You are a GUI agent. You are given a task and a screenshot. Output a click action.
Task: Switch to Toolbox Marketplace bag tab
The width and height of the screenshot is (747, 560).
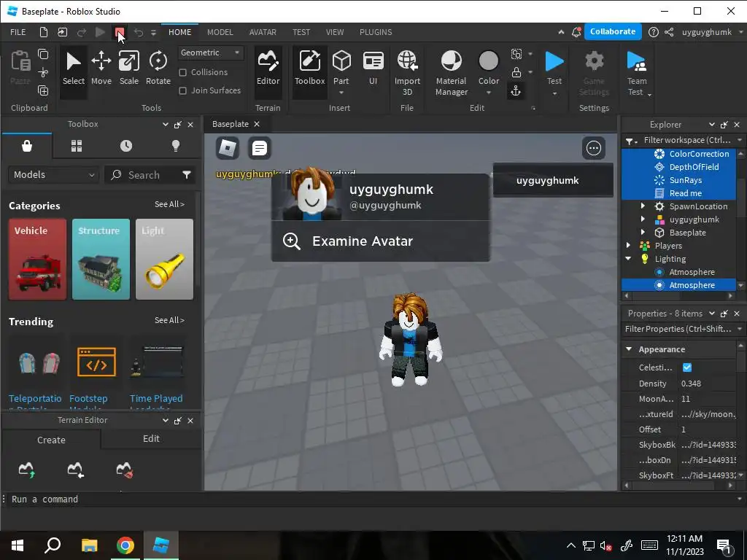point(27,146)
